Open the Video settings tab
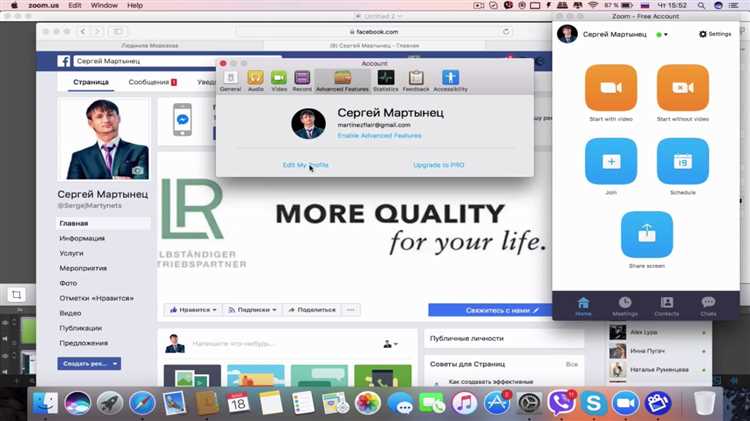 279,81
